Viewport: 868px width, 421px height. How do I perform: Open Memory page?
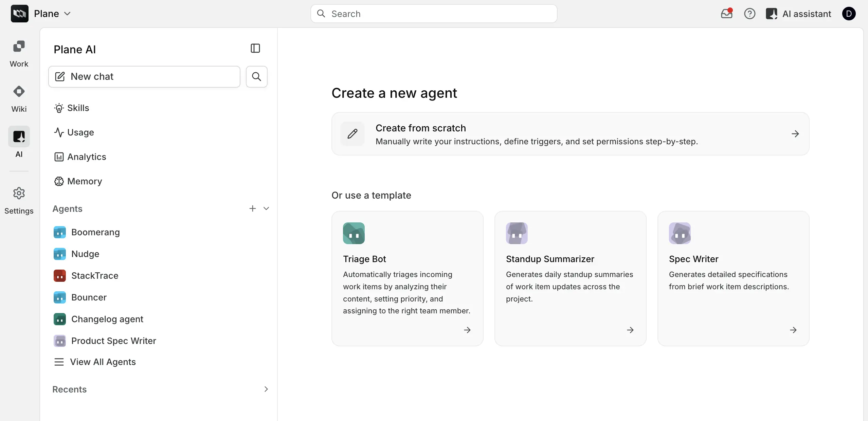(78, 181)
